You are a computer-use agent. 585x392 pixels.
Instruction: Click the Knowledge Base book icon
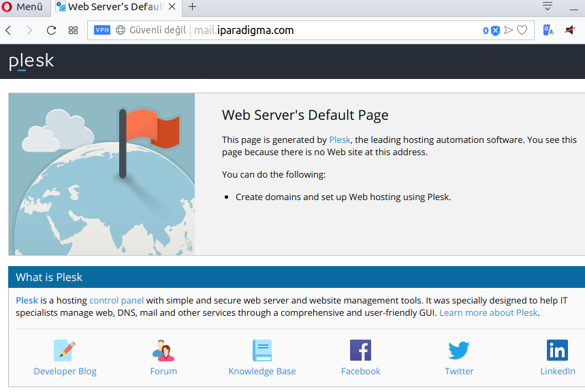pyautogui.click(x=262, y=350)
